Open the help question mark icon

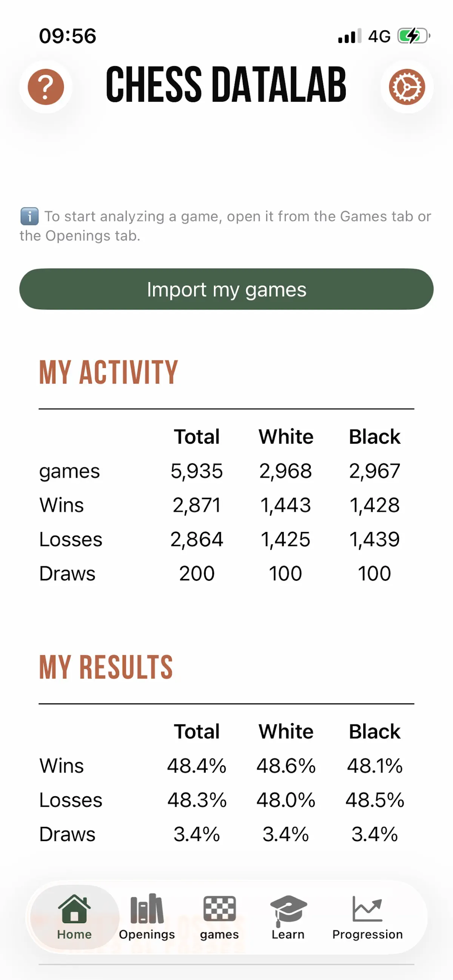coord(46,87)
